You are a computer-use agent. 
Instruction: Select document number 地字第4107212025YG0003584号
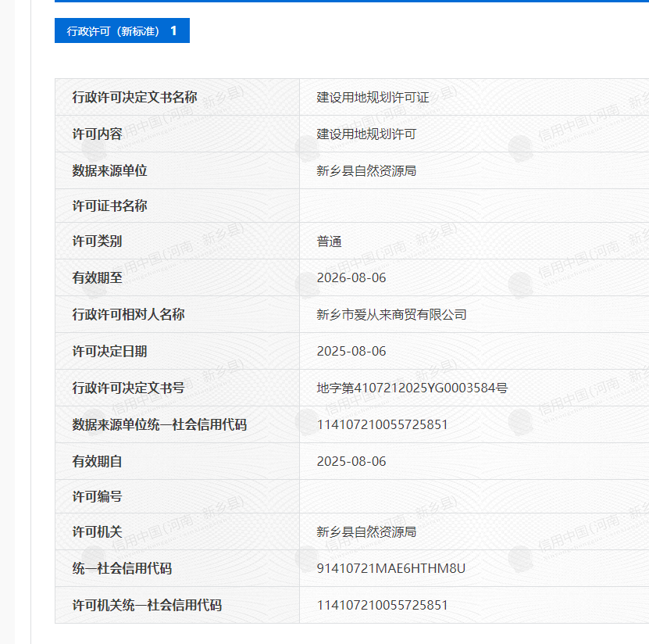[x=412, y=388]
